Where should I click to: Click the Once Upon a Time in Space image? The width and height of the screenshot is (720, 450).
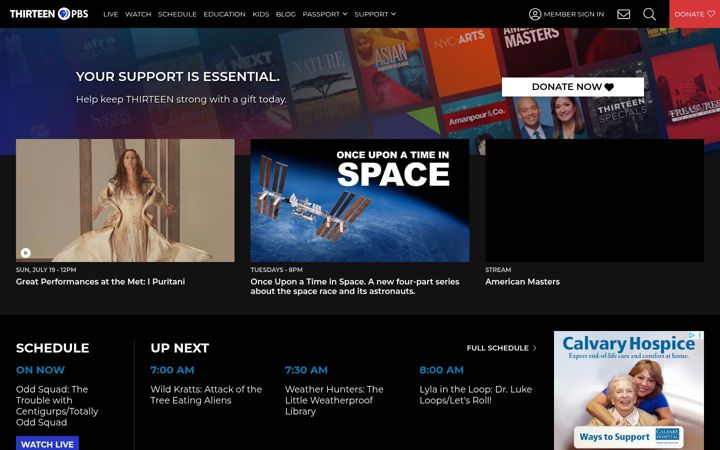(x=360, y=200)
